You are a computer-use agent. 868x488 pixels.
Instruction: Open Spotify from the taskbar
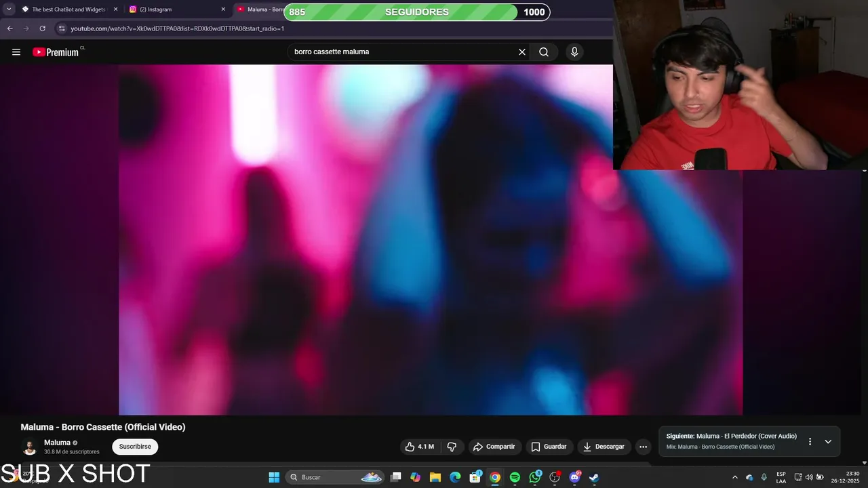(515, 477)
